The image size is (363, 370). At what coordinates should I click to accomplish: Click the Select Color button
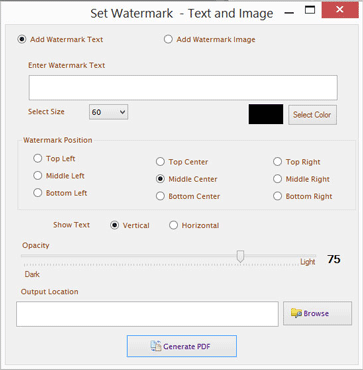coord(312,115)
